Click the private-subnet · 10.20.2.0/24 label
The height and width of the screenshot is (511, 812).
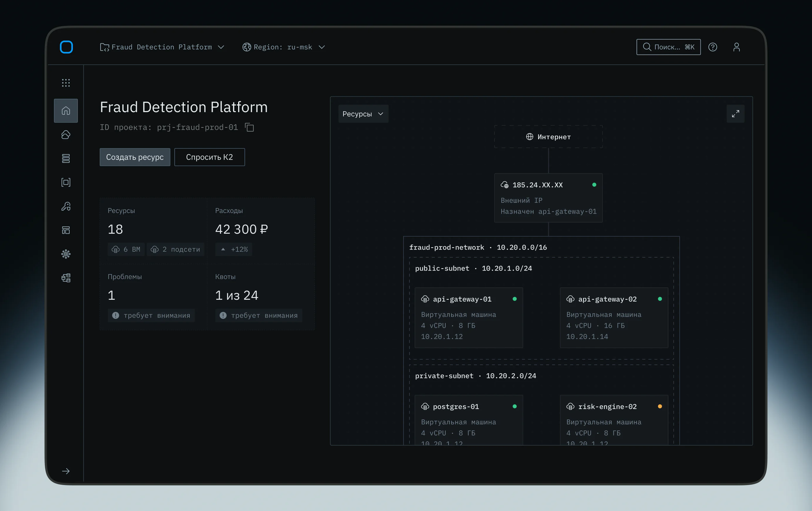[x=475, y=376]
